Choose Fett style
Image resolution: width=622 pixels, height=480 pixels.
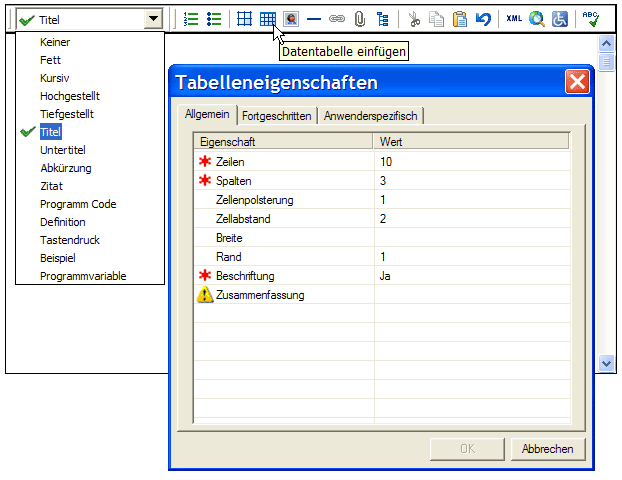(50, 60)
